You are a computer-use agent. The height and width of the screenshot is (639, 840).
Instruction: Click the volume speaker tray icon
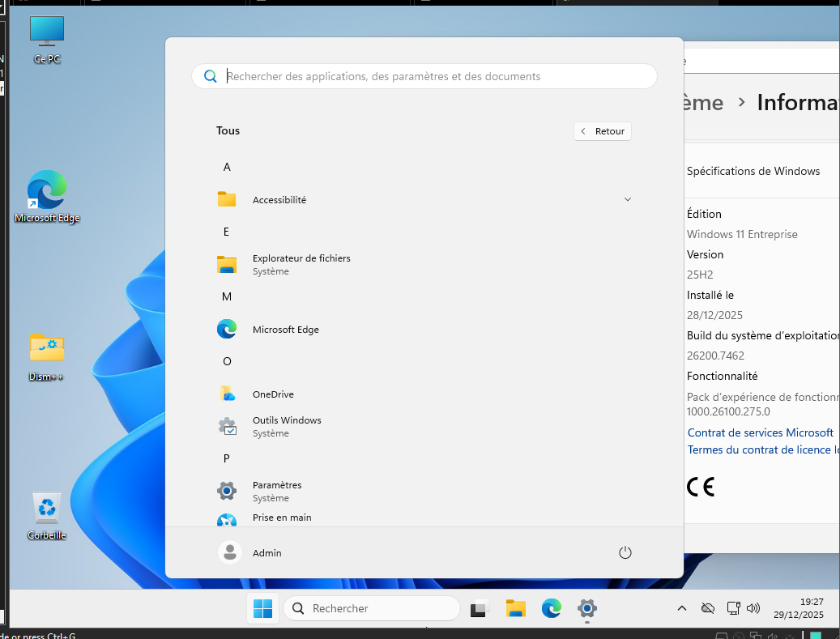[753, 608]
